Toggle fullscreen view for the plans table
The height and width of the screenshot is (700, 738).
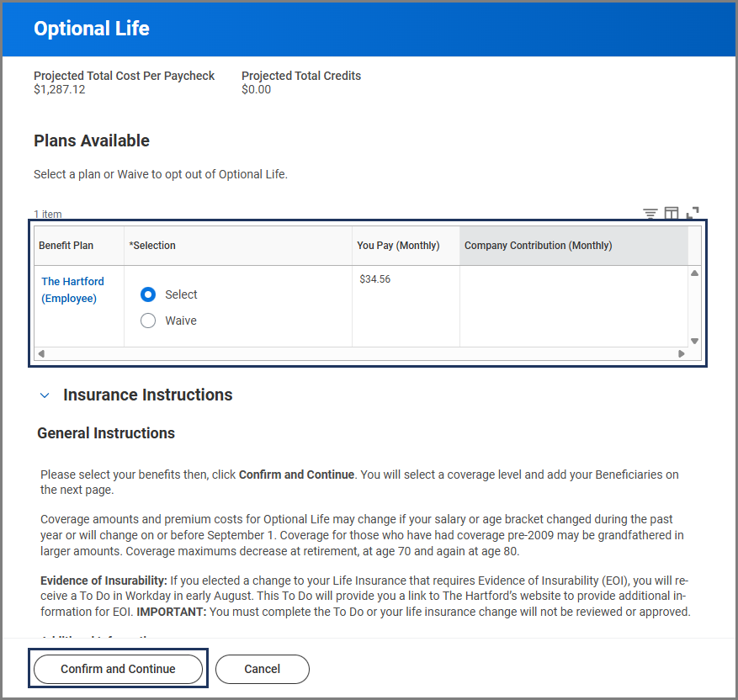[x=693, y=214]
